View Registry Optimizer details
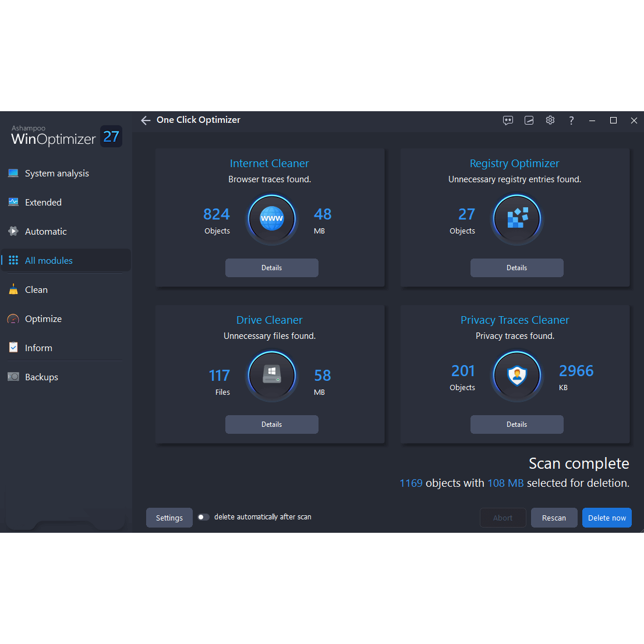The width and height of the screenshot is (644, 644). tap(516, 268)
